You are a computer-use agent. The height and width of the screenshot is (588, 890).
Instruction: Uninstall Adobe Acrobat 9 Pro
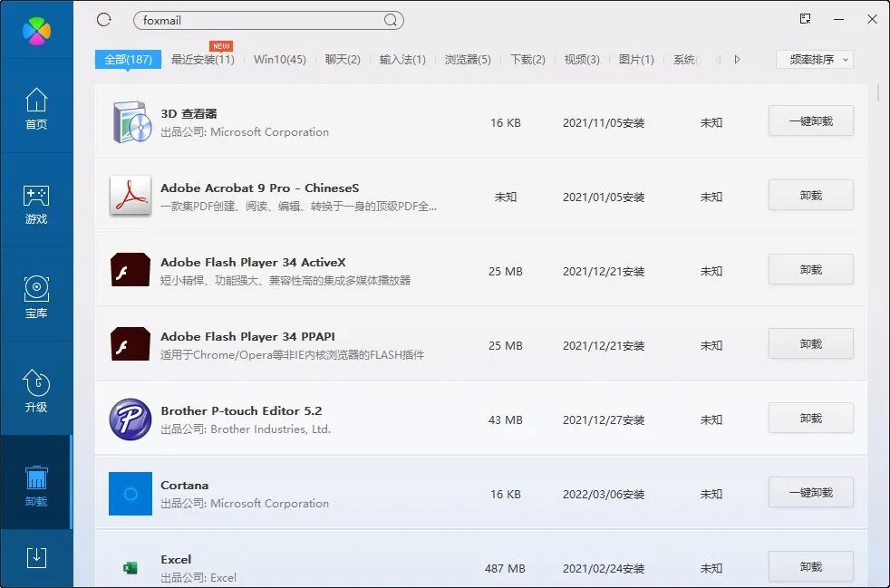[x=811, y=195]
